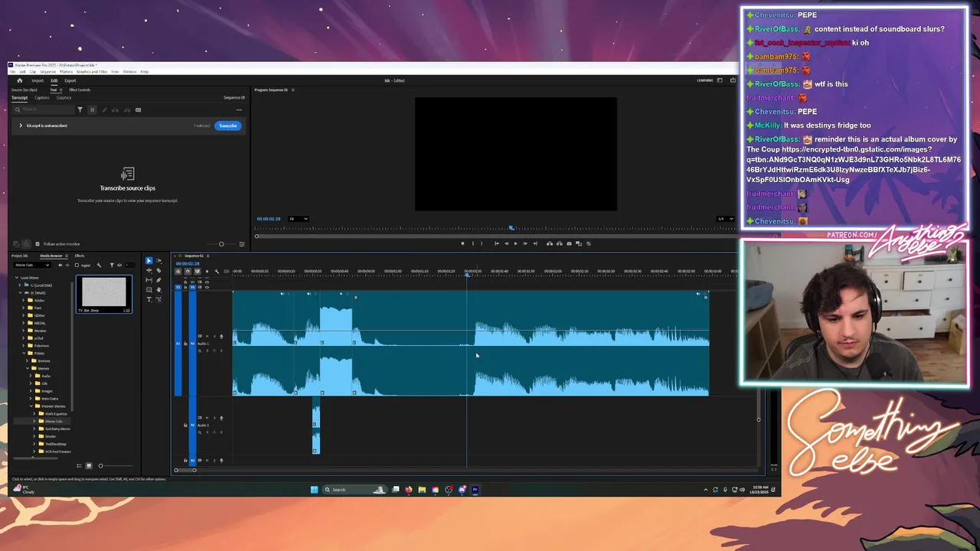Image resolution: width=980 pixels, height=551 pixels.
Task: Click the playhead on timeline ruler
Action: (x=467, y=275)
